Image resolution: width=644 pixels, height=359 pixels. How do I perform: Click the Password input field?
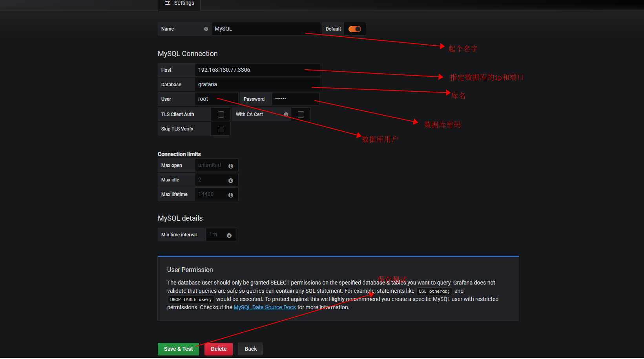coord(296,99)
